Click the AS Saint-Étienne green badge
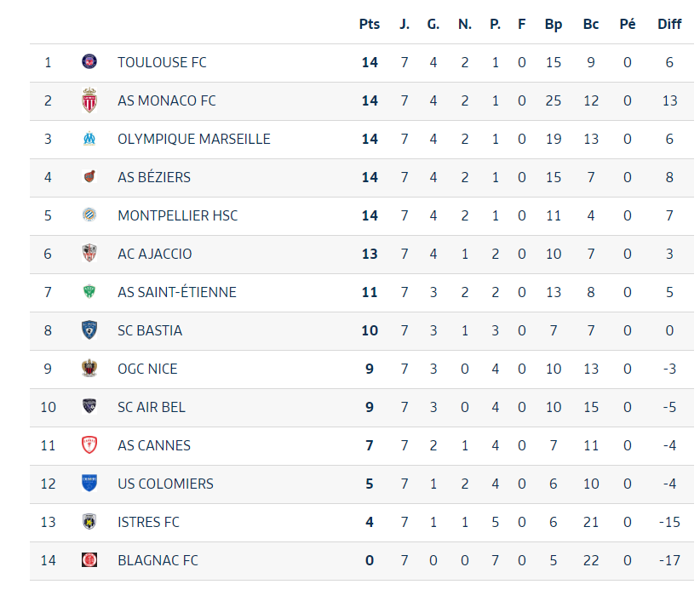Image resolution: width=700 pixels, height=590 pixels. click(89, 292)
